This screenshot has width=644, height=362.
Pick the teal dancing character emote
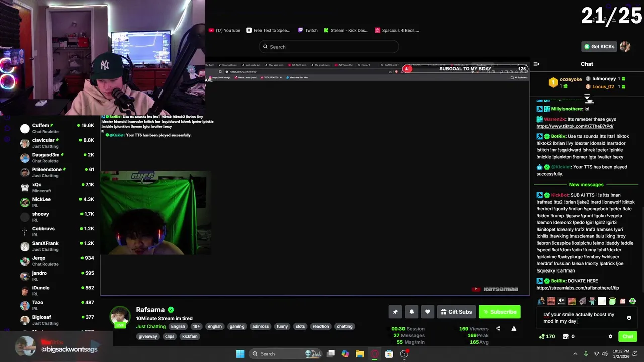[592, 301]
